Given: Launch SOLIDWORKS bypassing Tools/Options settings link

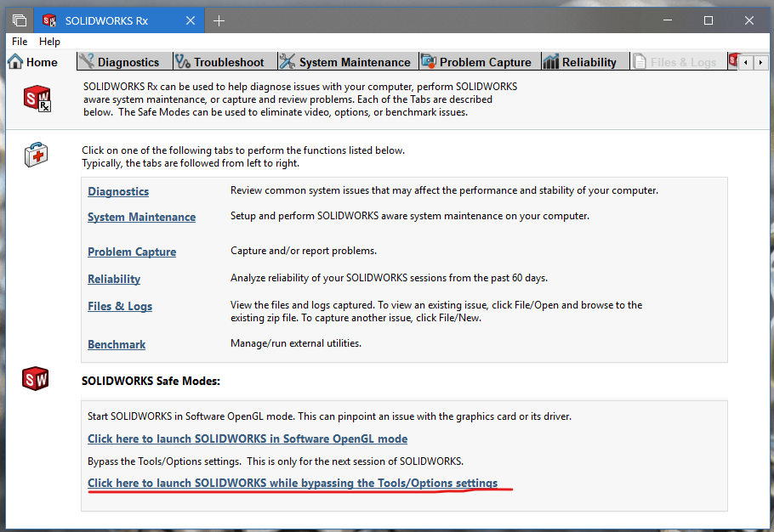Looking at the screenshot, I should (293, 484).
